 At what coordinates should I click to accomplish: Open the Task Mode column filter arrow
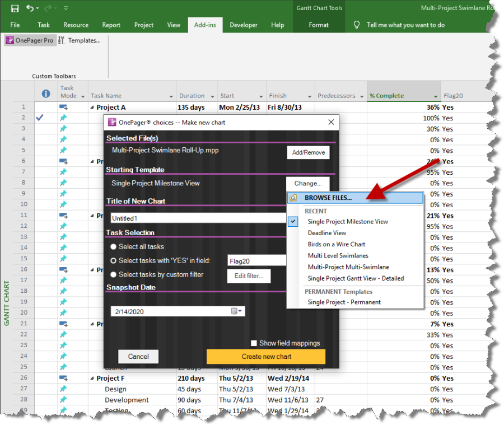click(x=83, y=96)
